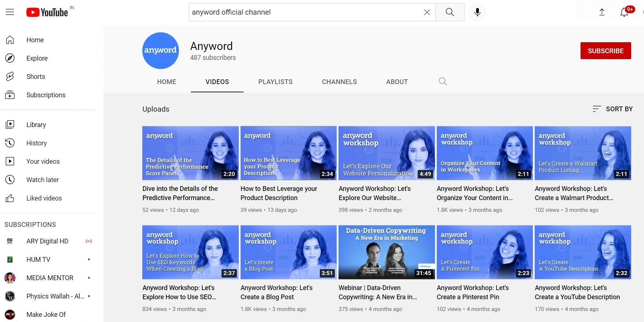
Task: Switch to the HOME channel tab
Action: pyautogui.click(x=167, y=82)
